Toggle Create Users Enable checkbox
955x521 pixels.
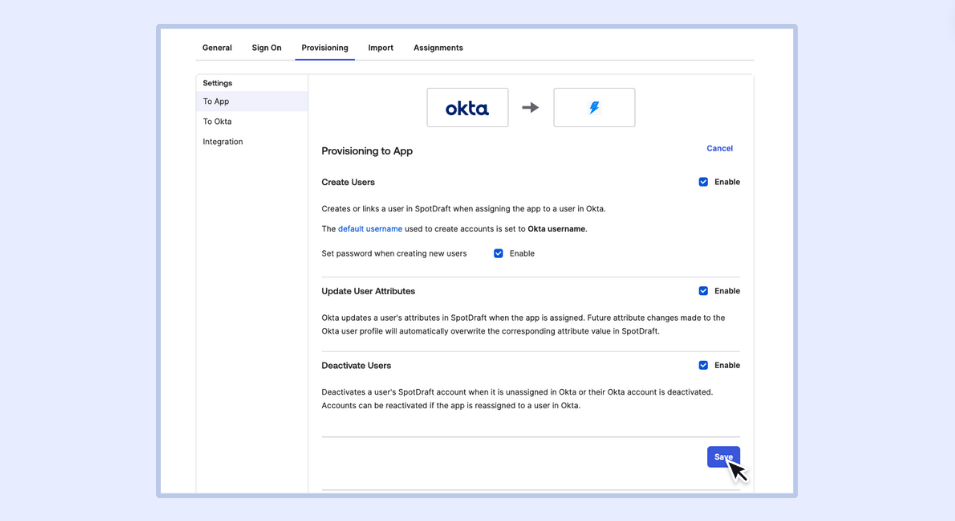coord(703,182)
